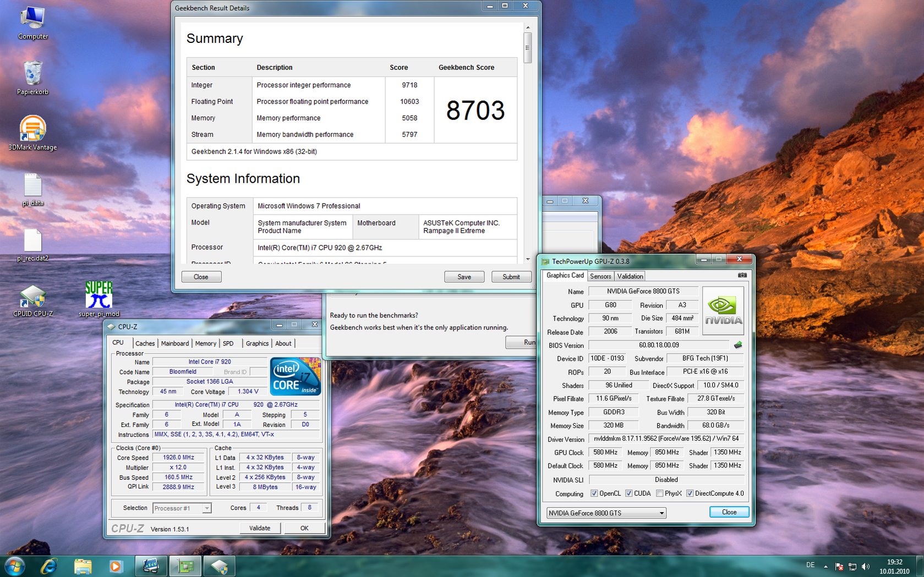Switch to the Sensors tab in GPU-Z

pos(600,276)
